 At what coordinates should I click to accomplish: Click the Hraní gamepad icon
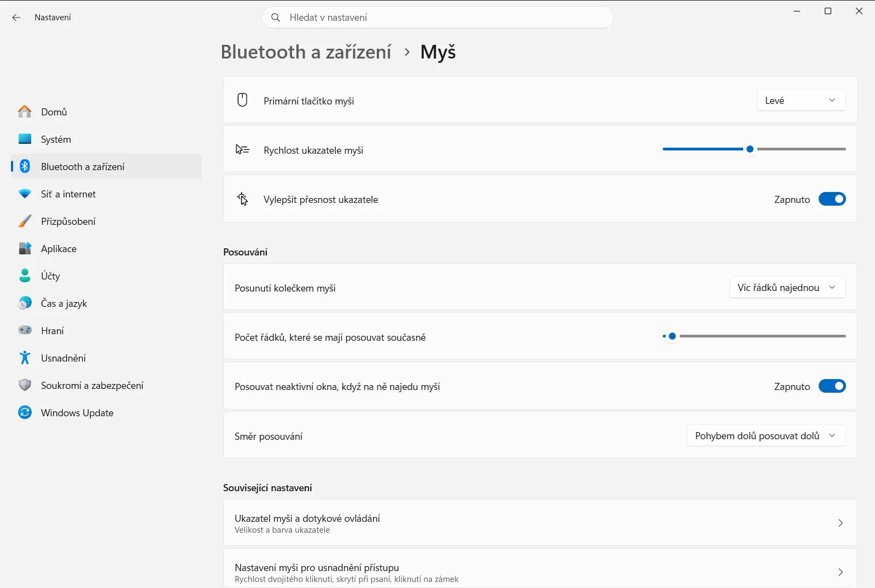tap(25, 330)
